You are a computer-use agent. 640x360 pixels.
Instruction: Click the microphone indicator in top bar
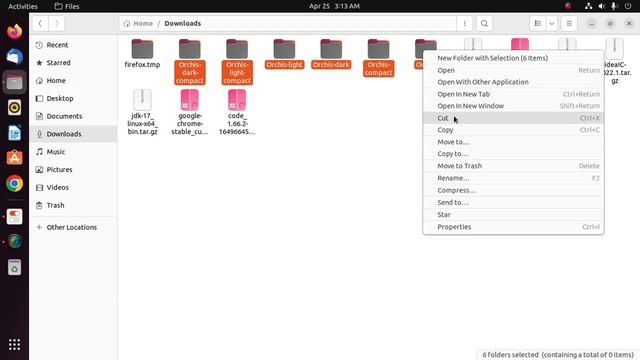tap(614, 6)
